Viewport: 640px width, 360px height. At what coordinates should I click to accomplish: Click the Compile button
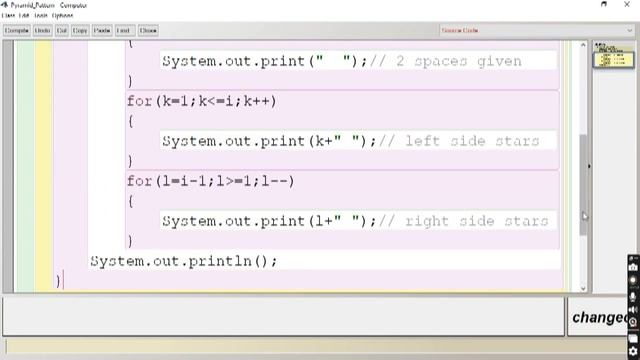(x=17, y=31)
